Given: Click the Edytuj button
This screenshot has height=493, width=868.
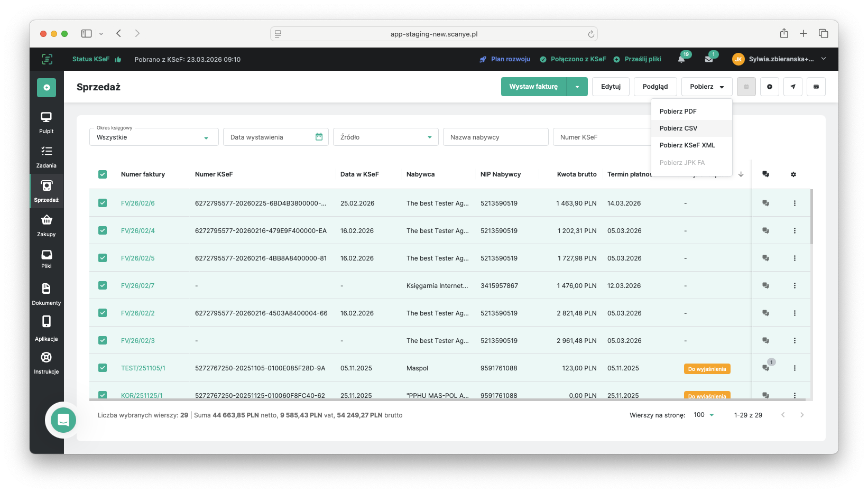Looking at the screenshot, I should [611, 87].
